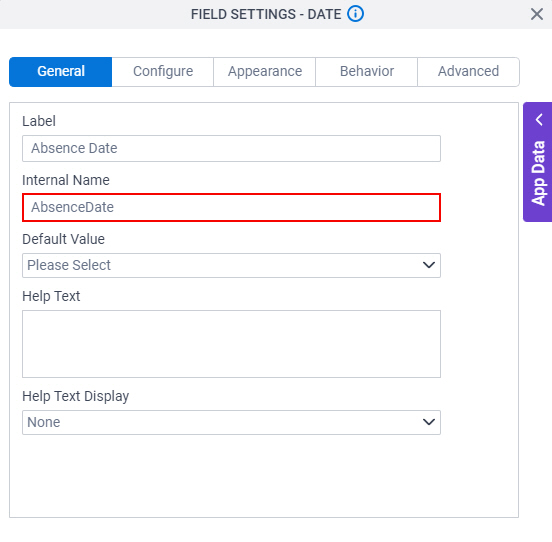Screen dimensions: 552x542
Task: Switch to the Advanced tab
Action: [x=468, y=72]
